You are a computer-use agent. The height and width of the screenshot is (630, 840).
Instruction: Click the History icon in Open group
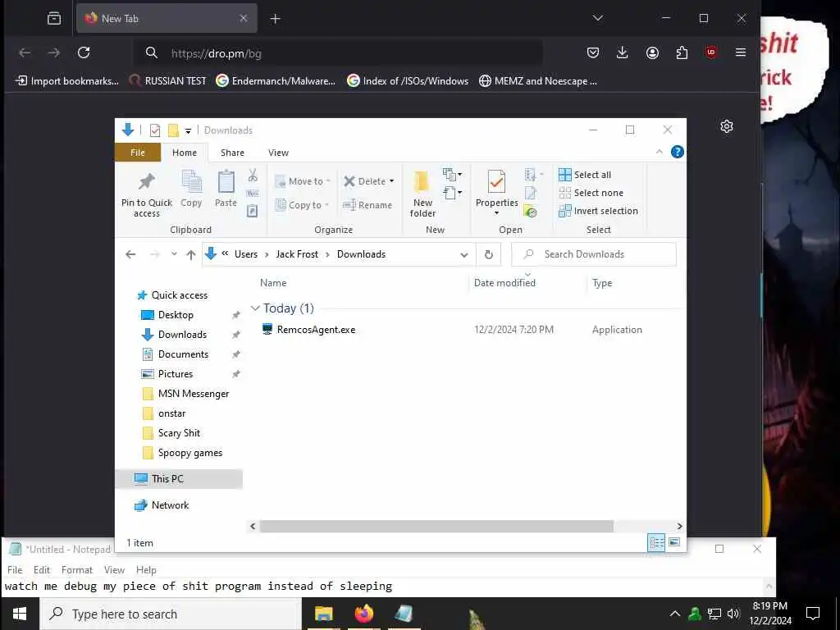pyautogui.click(x=531, y=211)
